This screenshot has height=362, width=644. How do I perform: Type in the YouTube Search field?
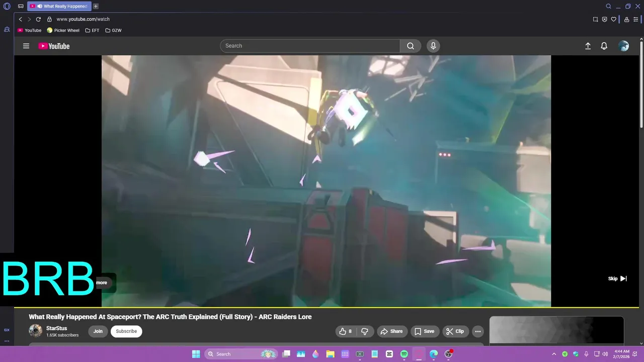tap(310, 46)
